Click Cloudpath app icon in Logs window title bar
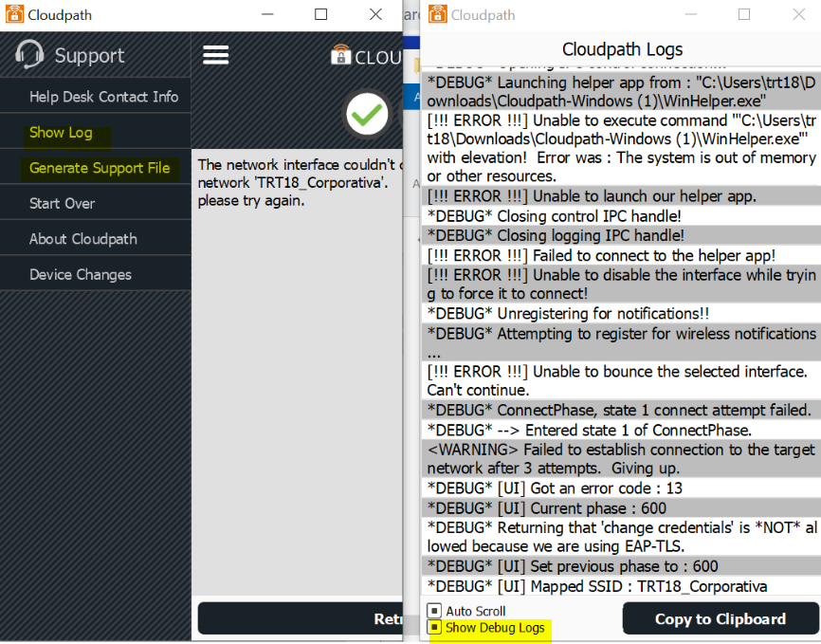This screenshot has width=821, height=644. [437, 14]
